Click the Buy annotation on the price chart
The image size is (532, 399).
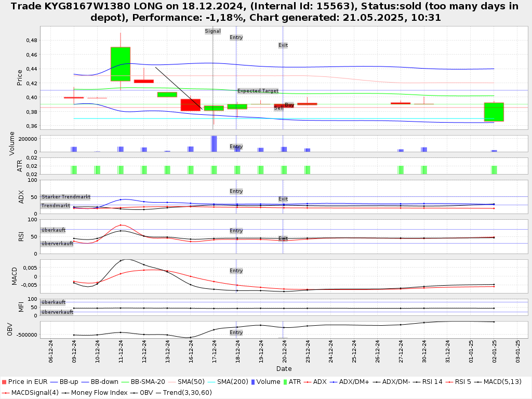click(x=289, y=105)
